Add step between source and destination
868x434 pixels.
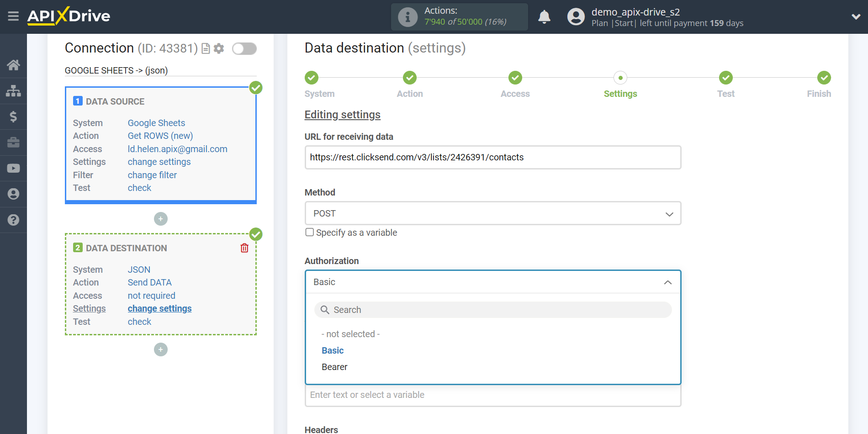tap(161, 219)
